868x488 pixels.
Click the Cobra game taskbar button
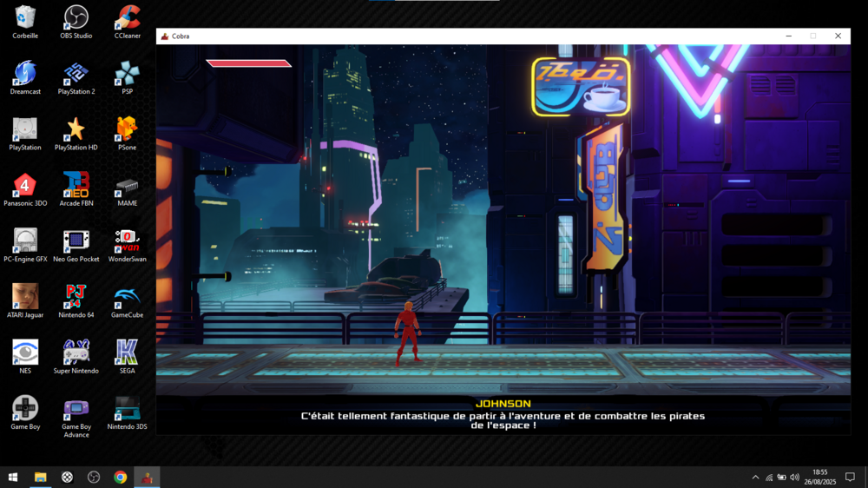click(x=148, y=478)
